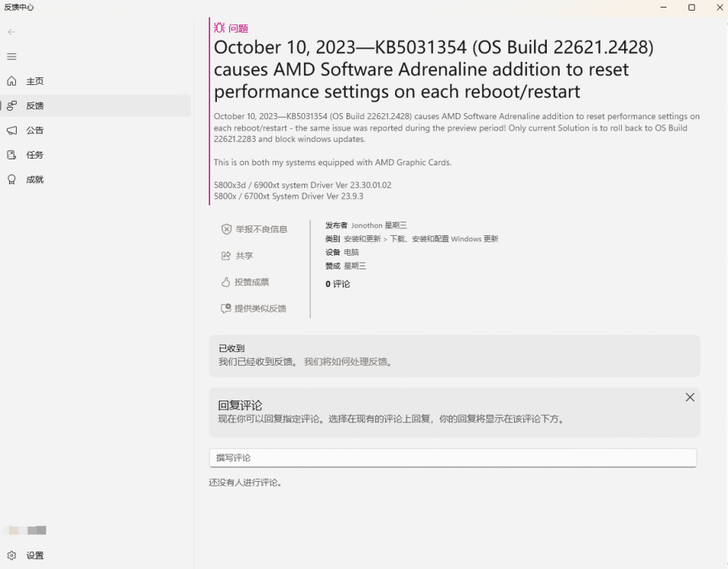Click the back arrow icon
The image size is (728, 569).
(x=11, y=32)
